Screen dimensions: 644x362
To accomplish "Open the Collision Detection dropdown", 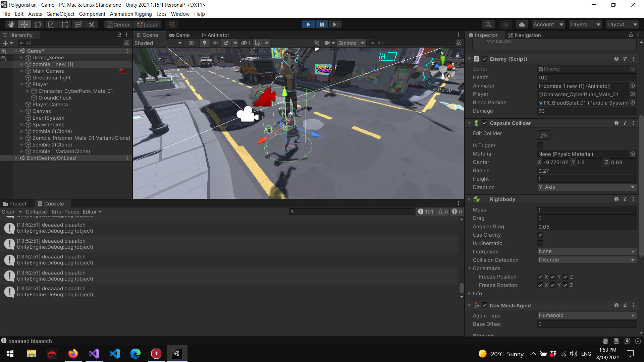I will [586, 260].
